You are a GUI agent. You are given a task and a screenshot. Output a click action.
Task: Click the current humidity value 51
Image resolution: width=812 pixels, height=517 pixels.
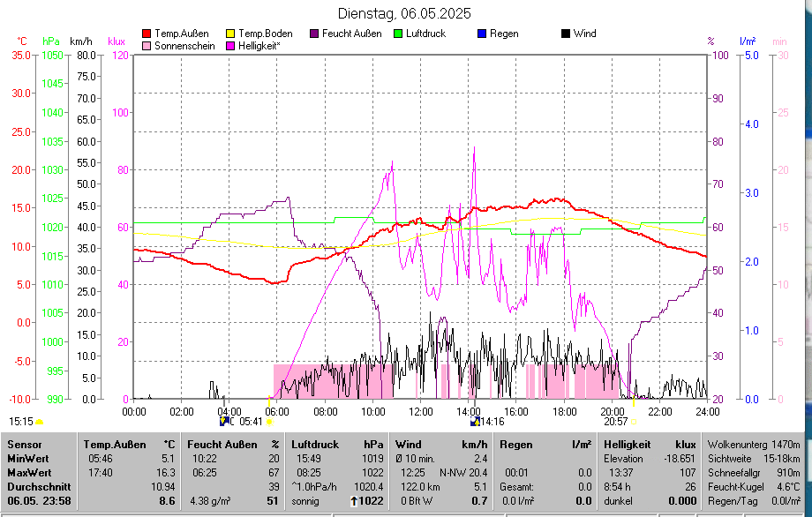(273, 501)
